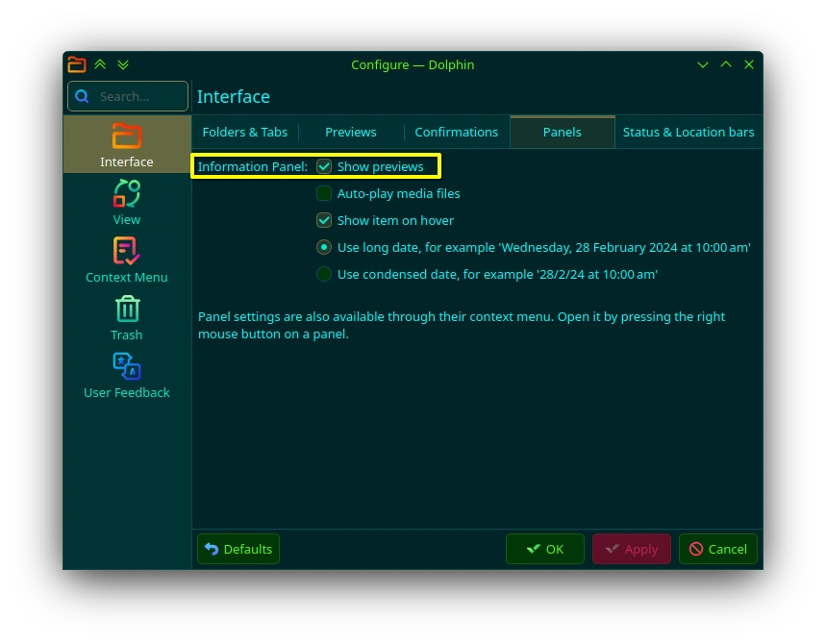
Task: Click the double down-arrow title bar icon
Action: 123,64
